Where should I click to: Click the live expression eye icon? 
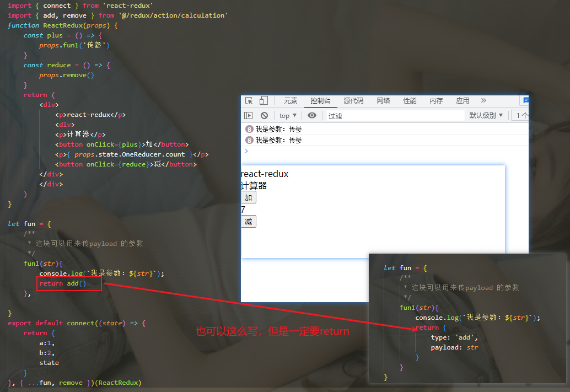pos(312,115)
